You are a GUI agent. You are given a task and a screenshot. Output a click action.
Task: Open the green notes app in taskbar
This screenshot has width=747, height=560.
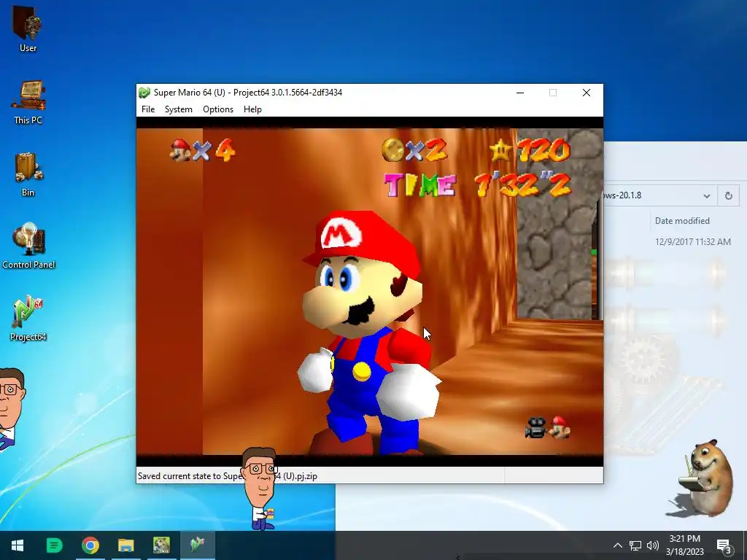click(x=54, y=545)
